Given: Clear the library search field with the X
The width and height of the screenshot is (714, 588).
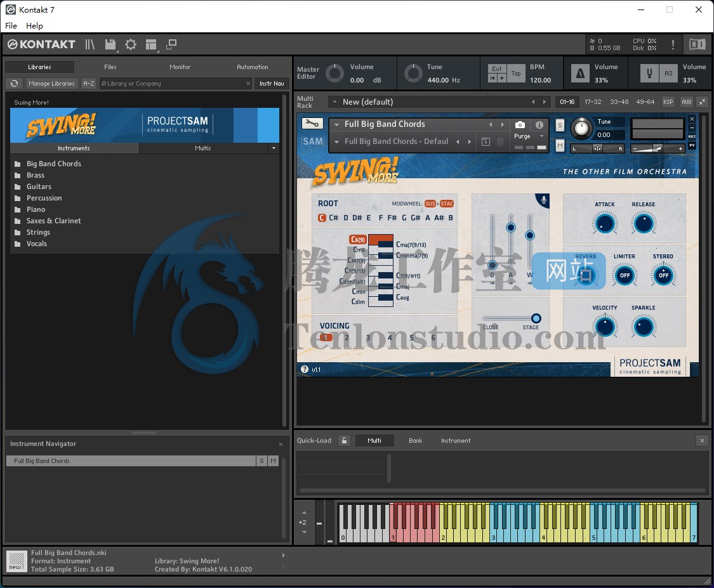Looking at the screenshot, I should pyautogui.click(x=248, y=83).
